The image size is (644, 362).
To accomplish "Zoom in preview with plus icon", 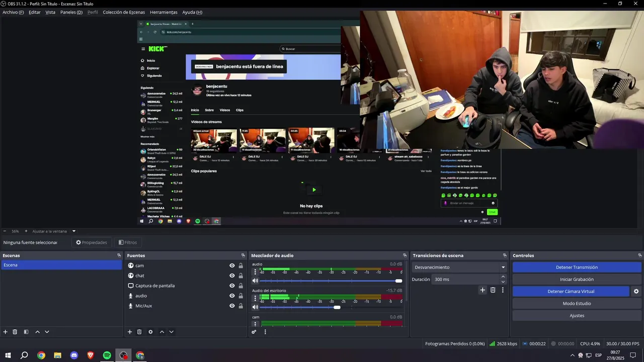I will (x=26, y=231).
